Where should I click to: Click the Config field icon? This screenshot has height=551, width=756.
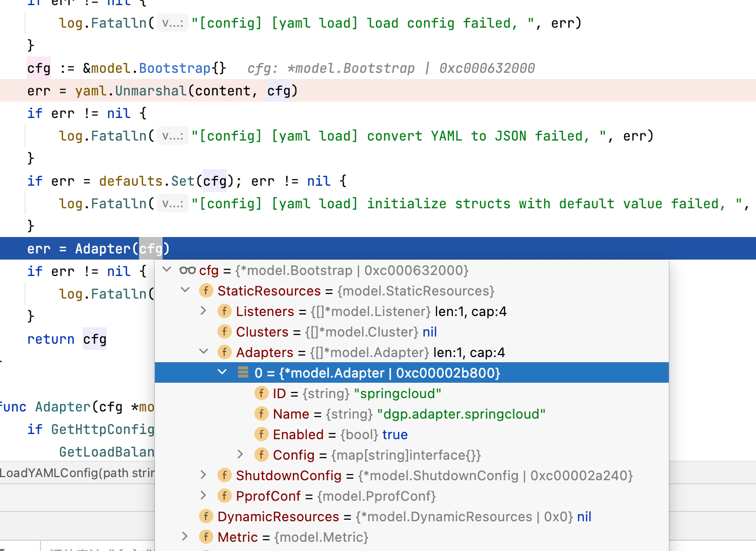coord(262,455)
